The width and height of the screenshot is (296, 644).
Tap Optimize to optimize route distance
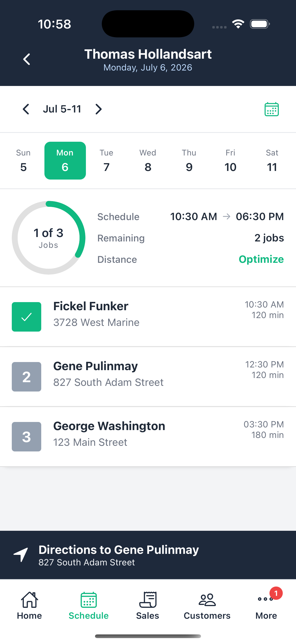(x=261, y=259)
